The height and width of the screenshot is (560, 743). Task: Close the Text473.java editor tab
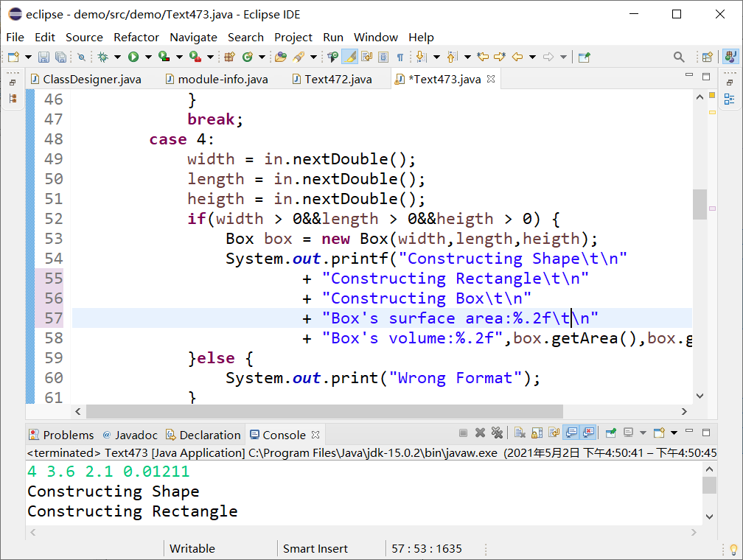tap(491, 78)
